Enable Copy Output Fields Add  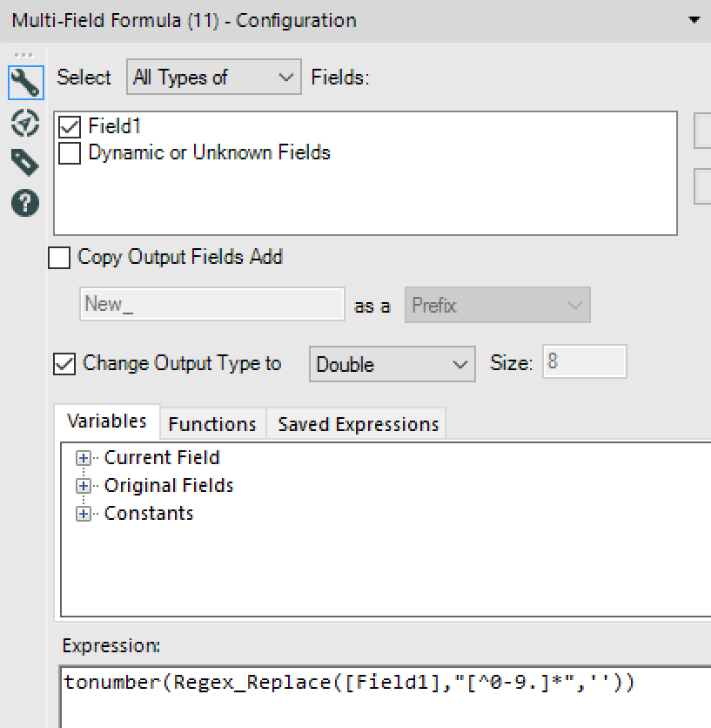(59, 258)
